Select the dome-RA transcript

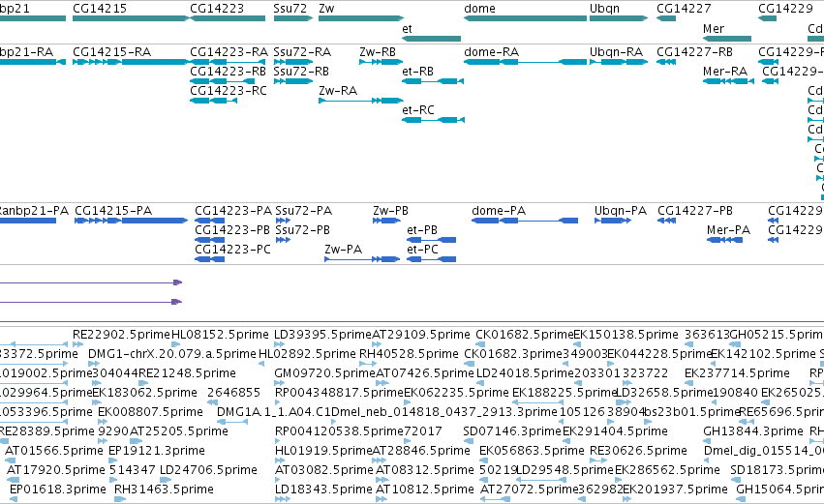click(525, 62)
